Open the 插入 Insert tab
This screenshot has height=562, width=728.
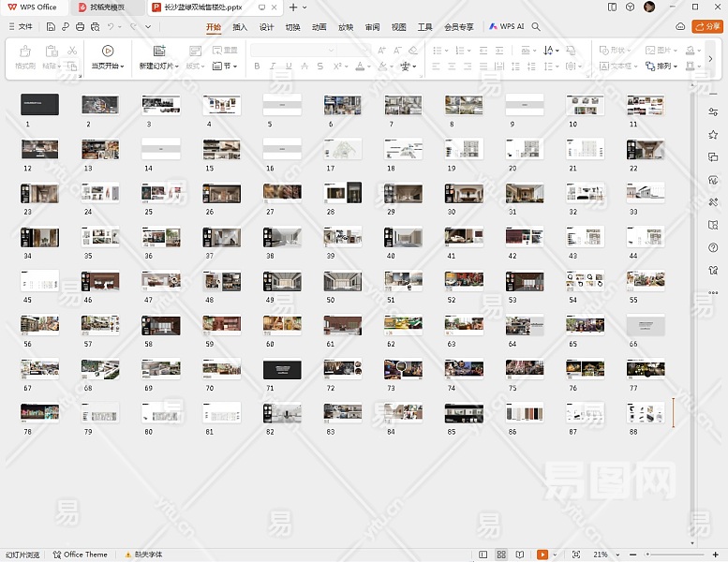tap(240, 27)
